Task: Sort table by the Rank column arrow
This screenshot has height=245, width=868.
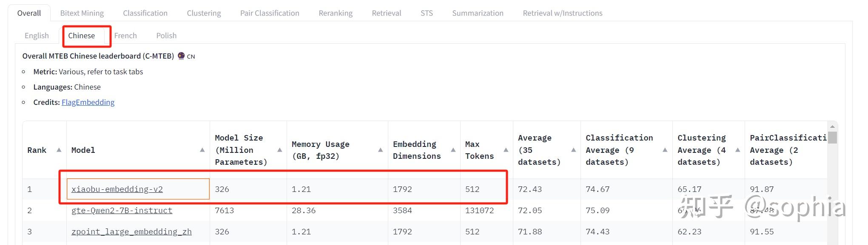Action: 59,150
